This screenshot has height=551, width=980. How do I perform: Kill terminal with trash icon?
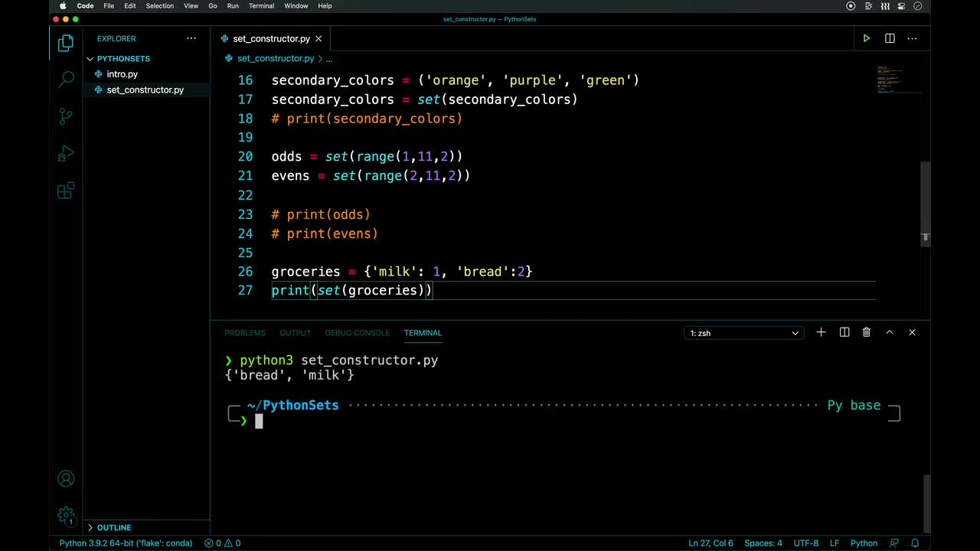coord(867,332)
